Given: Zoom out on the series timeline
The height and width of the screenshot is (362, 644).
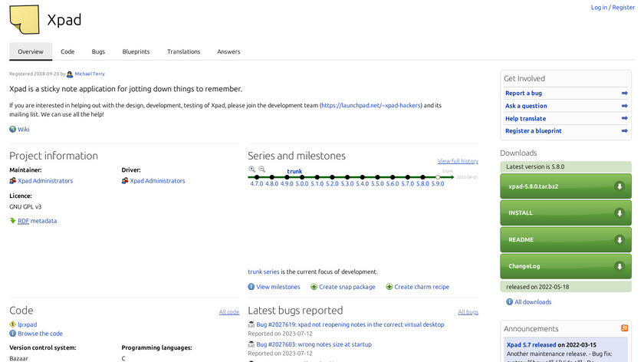Looking at the screenshot, I should 261,169.
